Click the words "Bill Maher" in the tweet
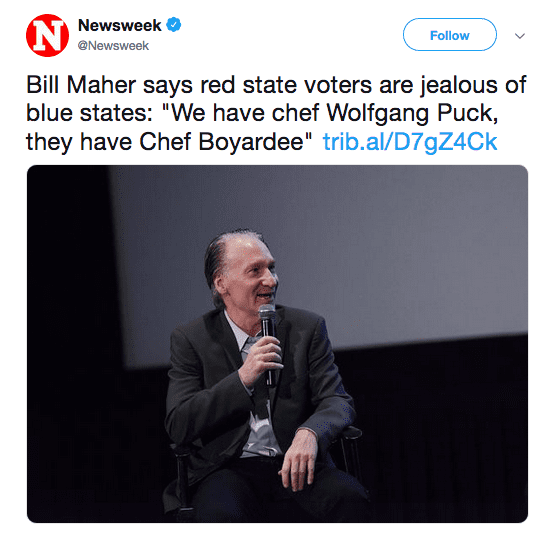558x536 pixels. pyautogui.click(x=81, y=85)
